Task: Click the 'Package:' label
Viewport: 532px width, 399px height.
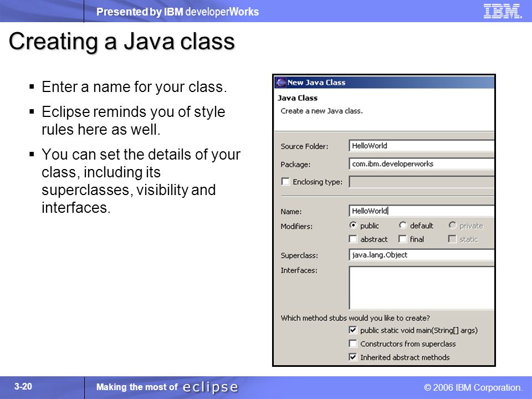Action: tap(295, 165)
